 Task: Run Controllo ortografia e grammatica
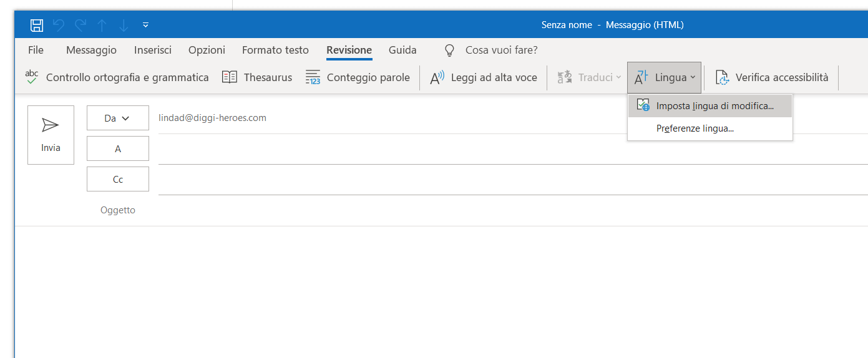click(x=117, y=77)
